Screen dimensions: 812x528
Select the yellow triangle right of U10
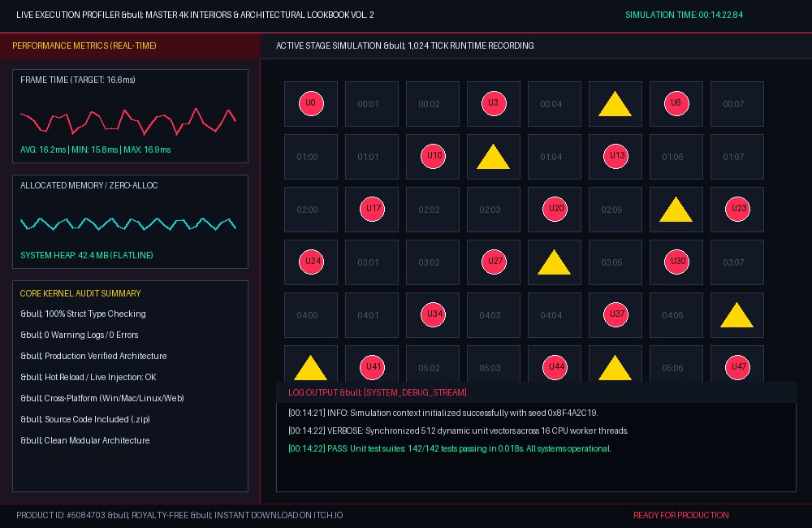[493, 157]
